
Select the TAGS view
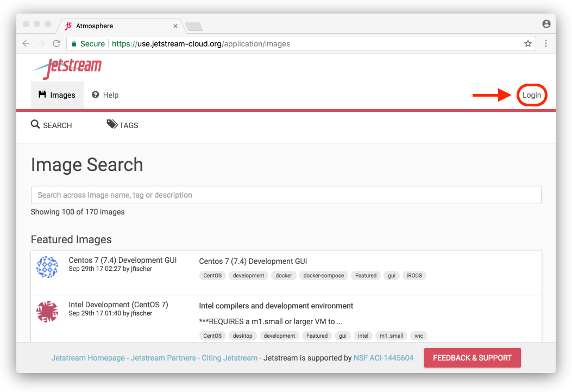(x=123, y=125)
